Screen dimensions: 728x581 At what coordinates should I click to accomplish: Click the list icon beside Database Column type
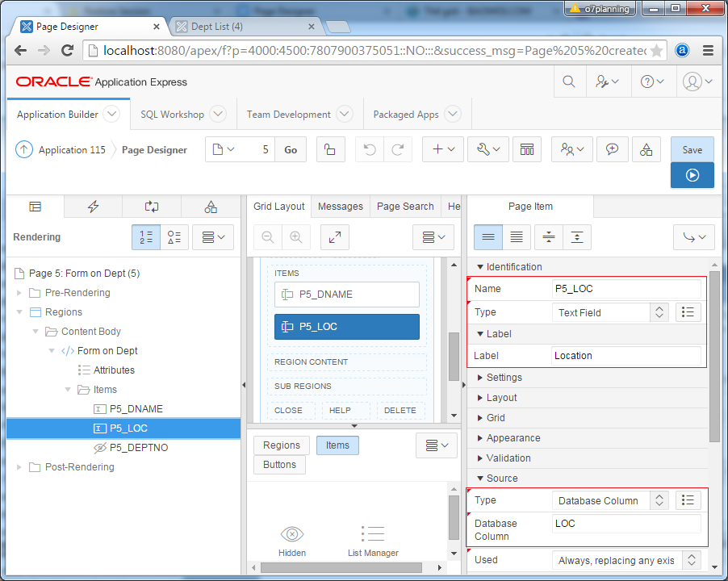click(688, 500)
